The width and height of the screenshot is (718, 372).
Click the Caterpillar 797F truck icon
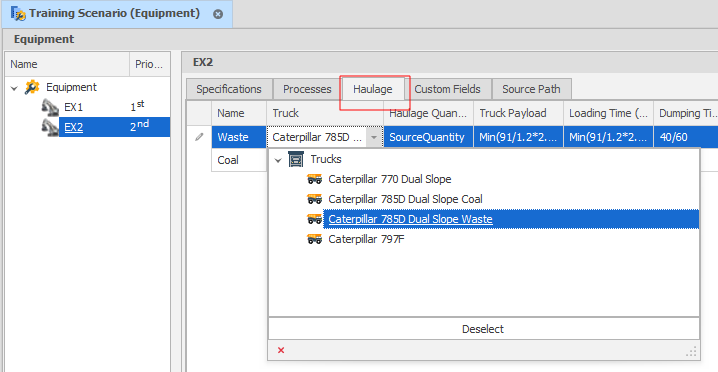[x=314, y=239]
